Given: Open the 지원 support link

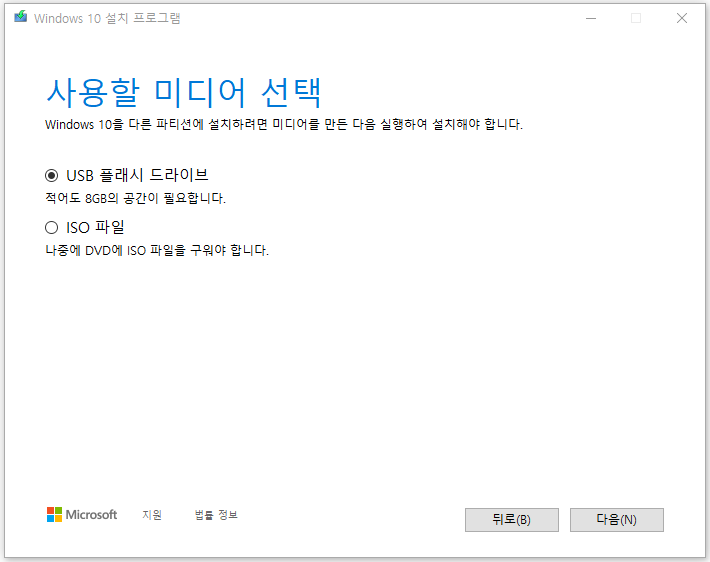Looking at the screenshot, I should click(x=152, y=515).
